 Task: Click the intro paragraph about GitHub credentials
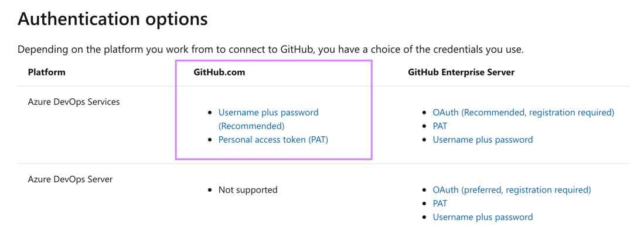click(270, 50)
